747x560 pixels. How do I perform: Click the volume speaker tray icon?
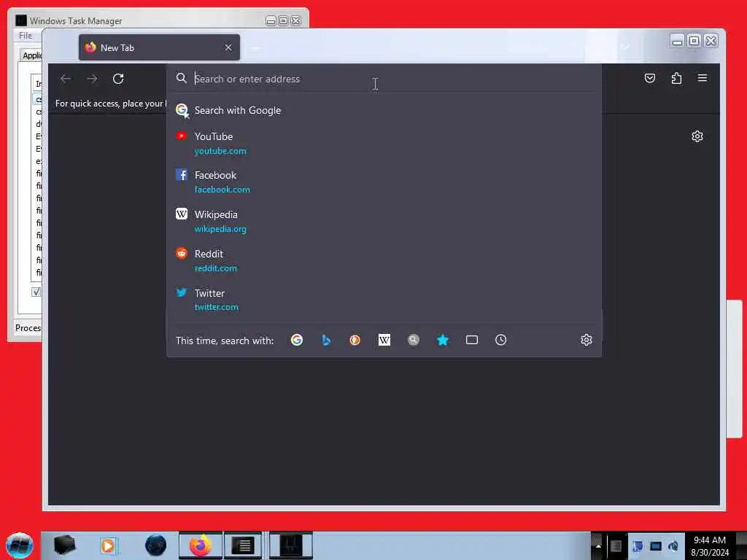pos(673,546)
